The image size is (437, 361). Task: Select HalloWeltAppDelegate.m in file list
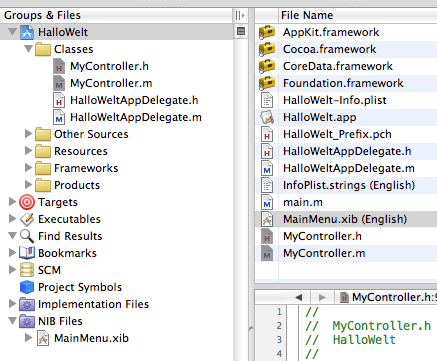[x=346, y=168]
